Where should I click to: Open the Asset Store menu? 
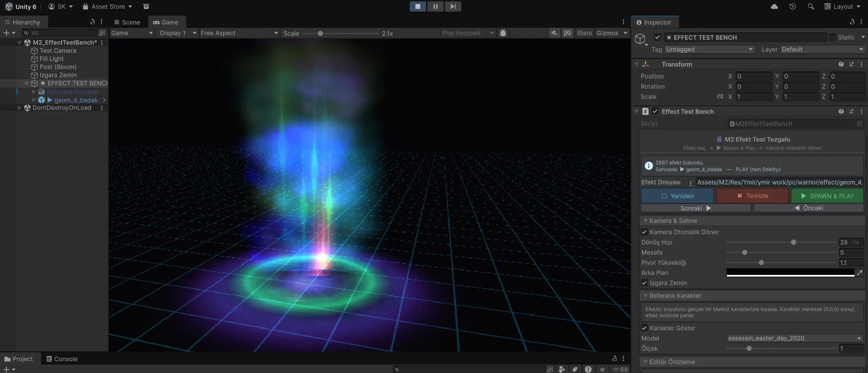(108, 6)
